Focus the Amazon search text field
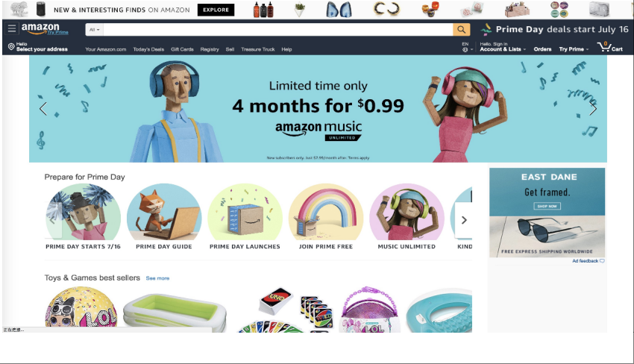Viewport: 634px width, 364px height. 278,30
